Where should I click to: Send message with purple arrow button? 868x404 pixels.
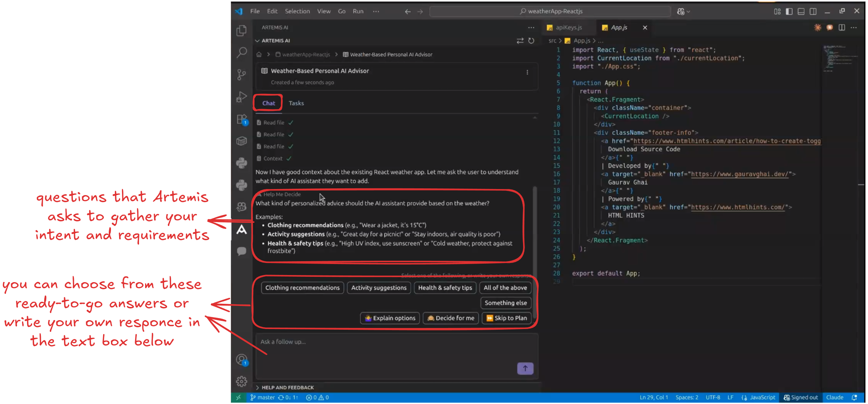(525, 368)
